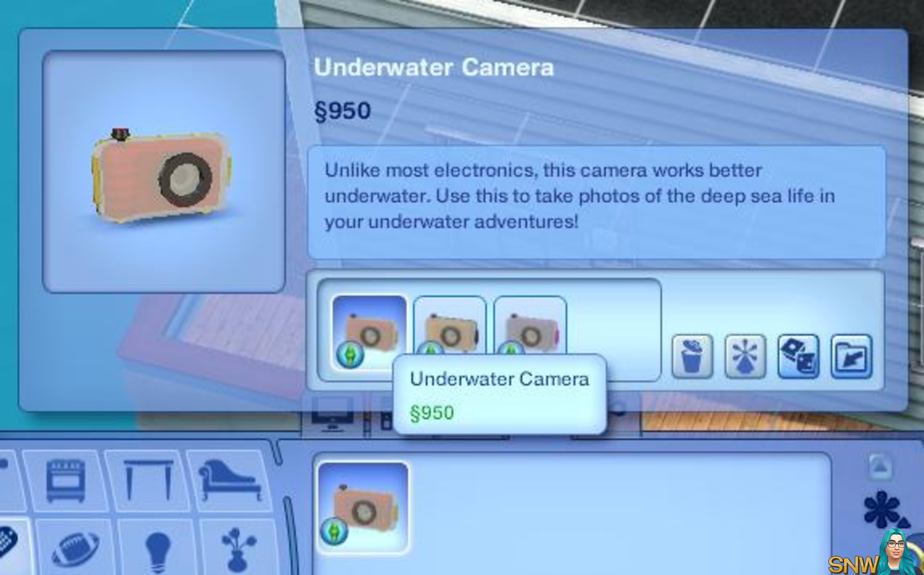924x575 pixels.
Task: Select Underwater Camera in the catalog list
Action: [x=363, y=508]
